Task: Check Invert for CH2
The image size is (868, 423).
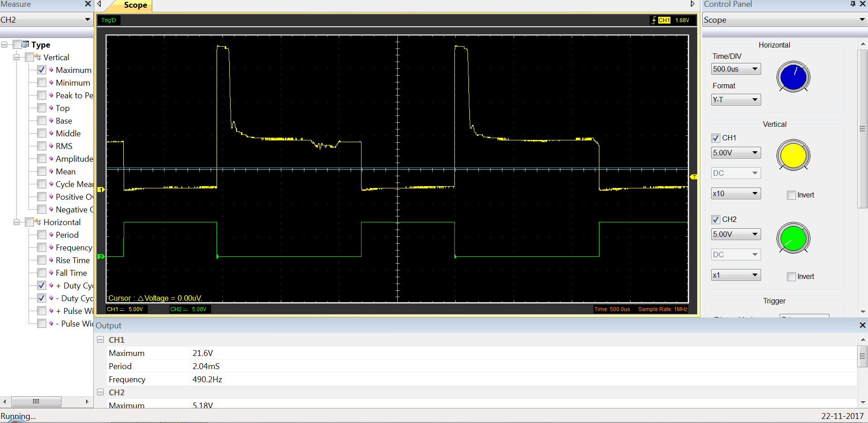Action: tap(791, 277)
